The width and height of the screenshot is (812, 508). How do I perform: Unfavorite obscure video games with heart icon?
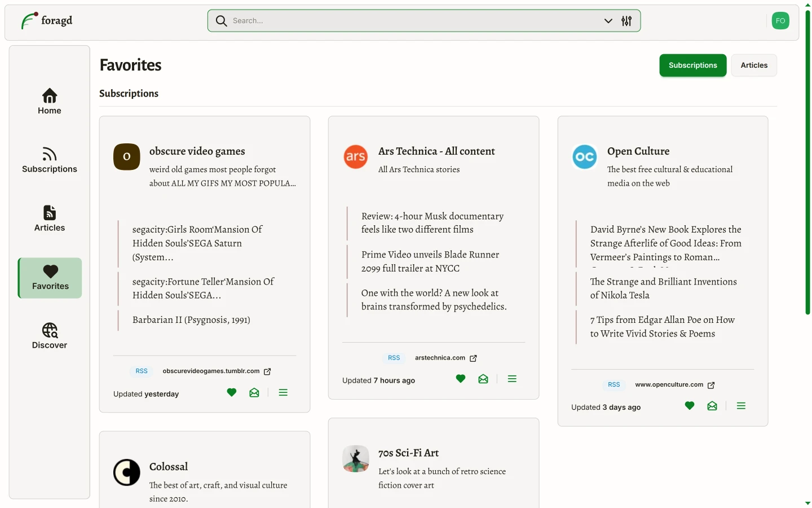[x=232, y=393]
